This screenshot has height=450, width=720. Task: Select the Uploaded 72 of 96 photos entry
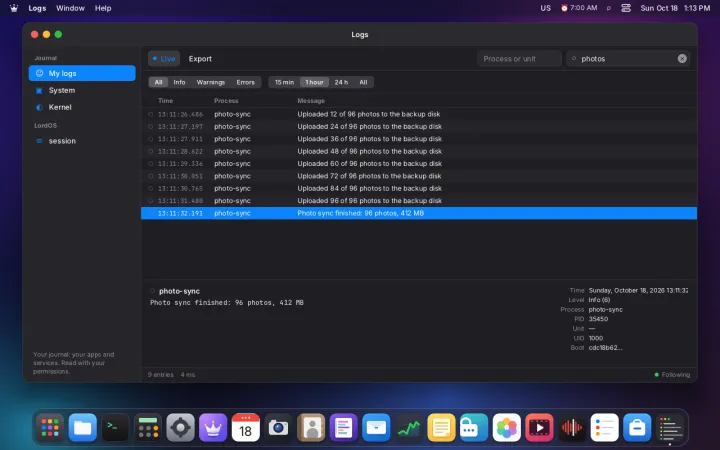pos(419,176)
